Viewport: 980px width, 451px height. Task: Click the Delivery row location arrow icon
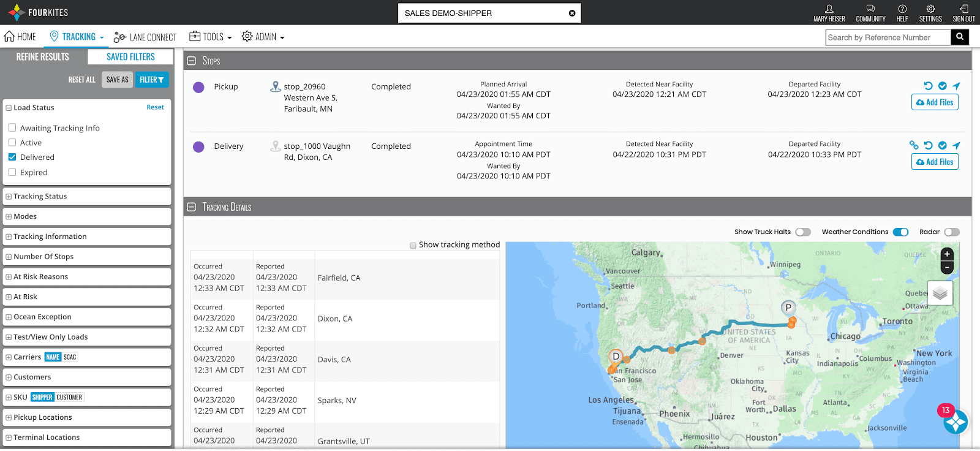coord(956,145)
